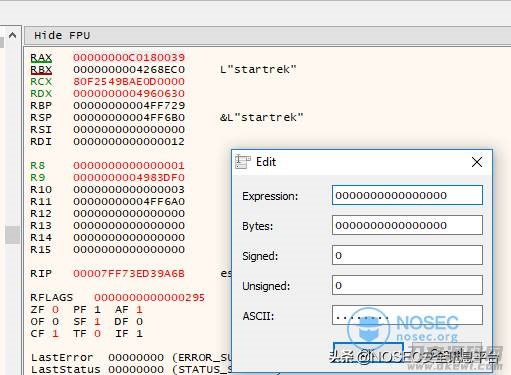Select R8 value 0000000000000001

pos(129,165)
